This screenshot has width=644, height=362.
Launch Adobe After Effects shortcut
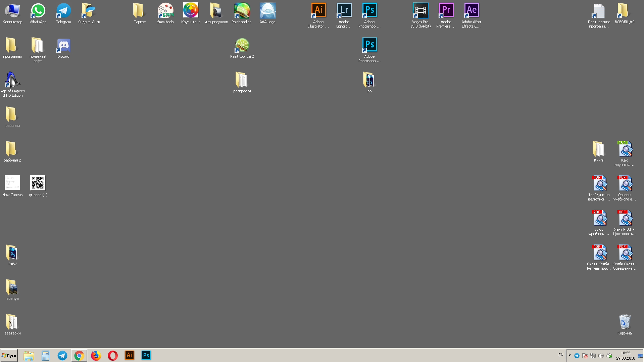point(471,15)
